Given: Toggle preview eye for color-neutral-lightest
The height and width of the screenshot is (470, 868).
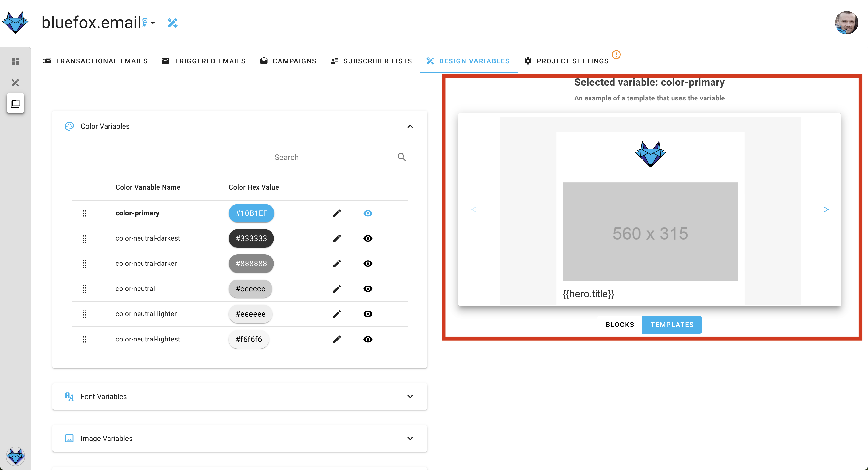Looking at the screenshot, I should (368, 339).
